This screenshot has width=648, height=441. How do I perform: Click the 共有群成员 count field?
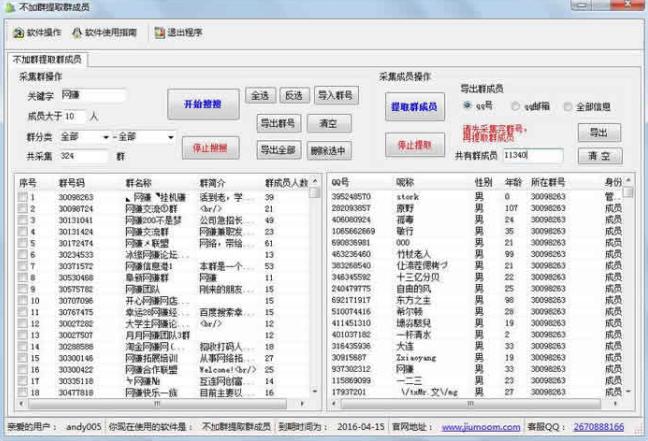533,155
